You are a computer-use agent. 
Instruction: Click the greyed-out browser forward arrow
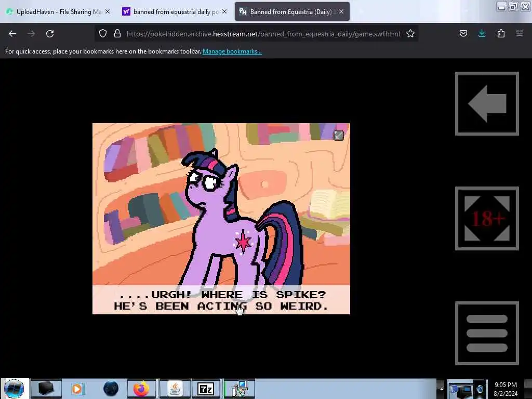[31, 34]
